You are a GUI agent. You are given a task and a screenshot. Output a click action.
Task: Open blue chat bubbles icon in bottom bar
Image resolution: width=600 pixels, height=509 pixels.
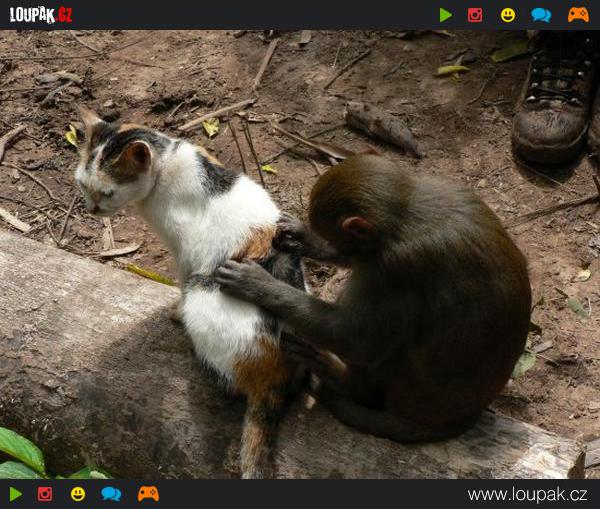[111, 494]
